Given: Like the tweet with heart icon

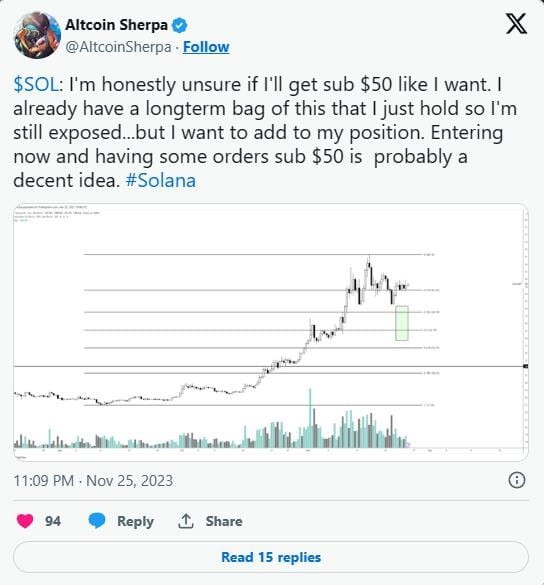Looking at the screenshot, I should click(x=25, y=521).
